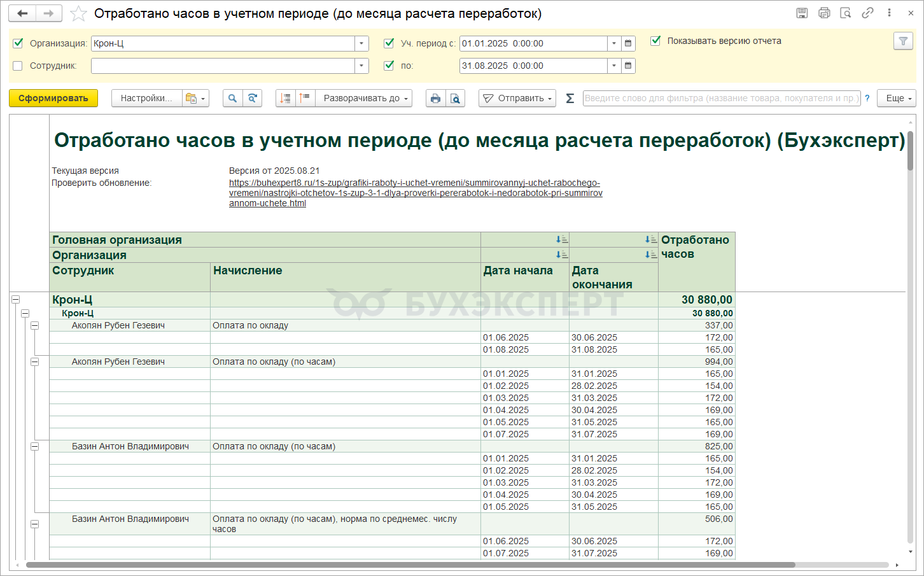
Task: Click the funnel filter icon
Action: pos(903,41)
